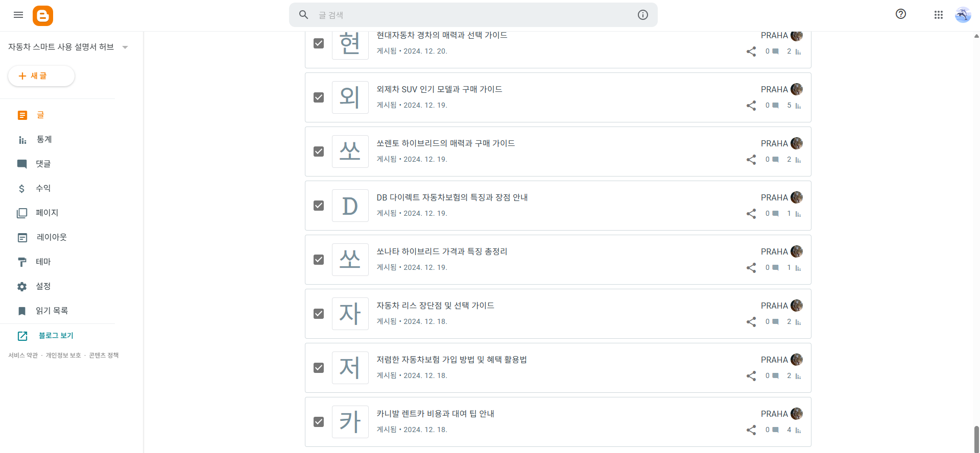Viewport: 980px width, 453px height.
Task: Select the 테마 (Theme) sidebar item
Action: (43, 262)
